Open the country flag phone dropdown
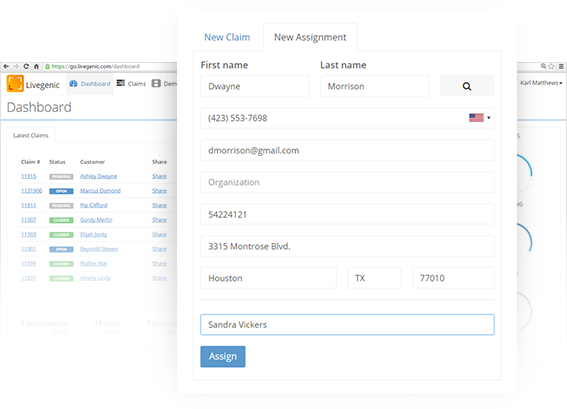Viewport: 567px width, 409px height. coord(479,118)
